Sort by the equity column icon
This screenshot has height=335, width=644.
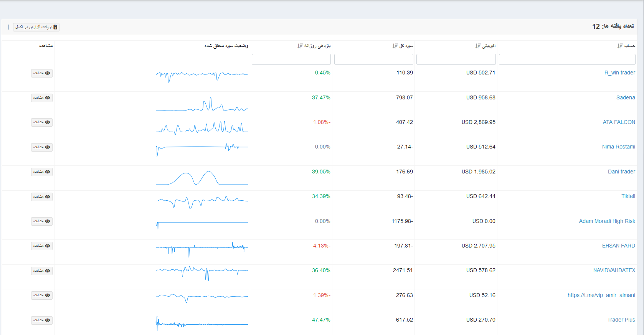[478, 46]
